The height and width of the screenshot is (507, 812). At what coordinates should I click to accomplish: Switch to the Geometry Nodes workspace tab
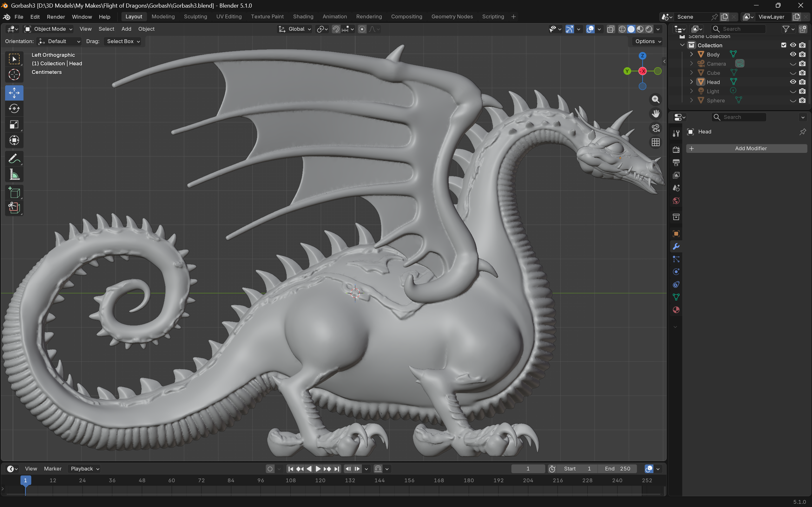point(452,17)
